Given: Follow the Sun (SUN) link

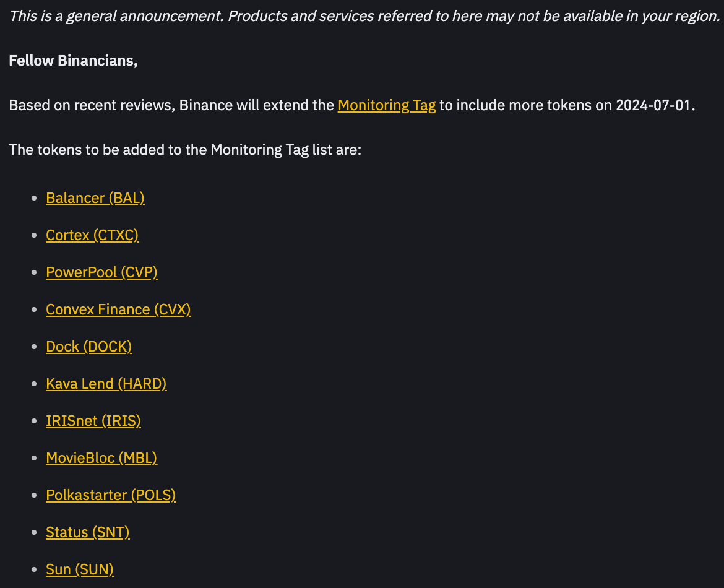Looking at the screenshot, I should coord(80,569).
